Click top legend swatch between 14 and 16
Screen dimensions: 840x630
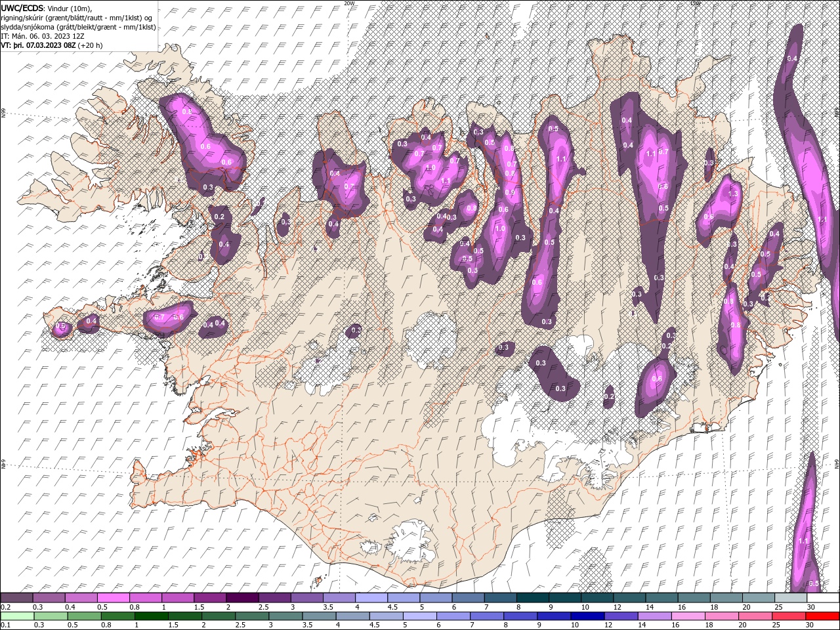663,598
